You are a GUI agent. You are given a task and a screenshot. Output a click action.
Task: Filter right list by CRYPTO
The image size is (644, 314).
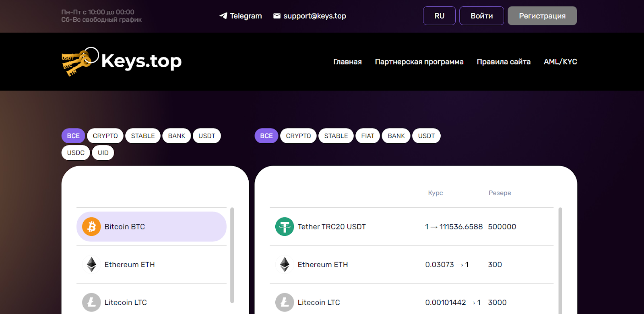point(299,136)
